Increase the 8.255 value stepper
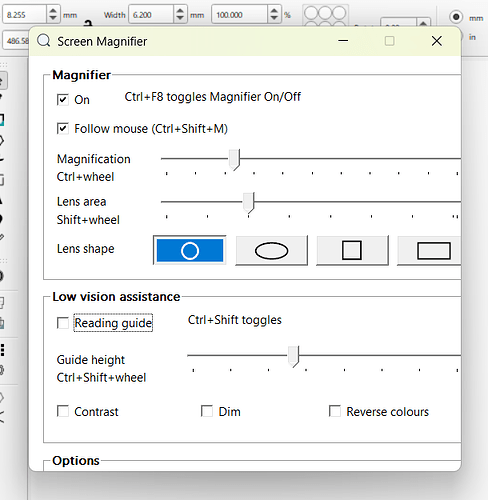This screenshot has height=500, width=488. 53,11
